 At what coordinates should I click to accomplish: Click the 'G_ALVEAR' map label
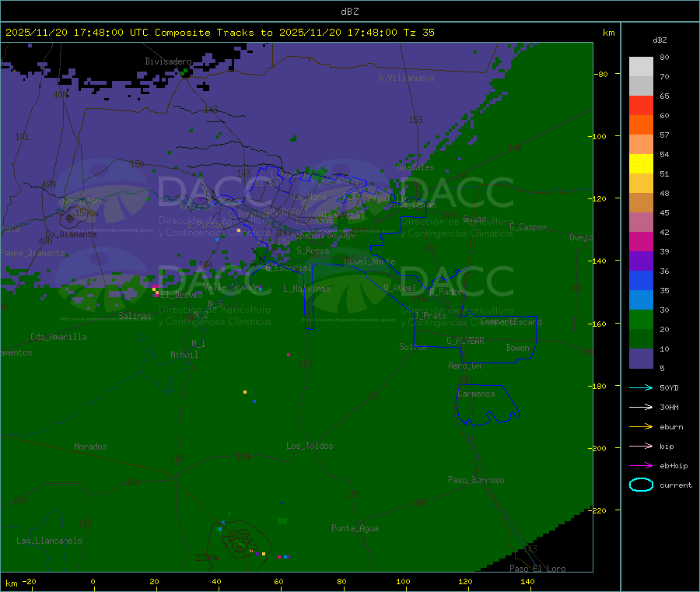coord(465,341)
